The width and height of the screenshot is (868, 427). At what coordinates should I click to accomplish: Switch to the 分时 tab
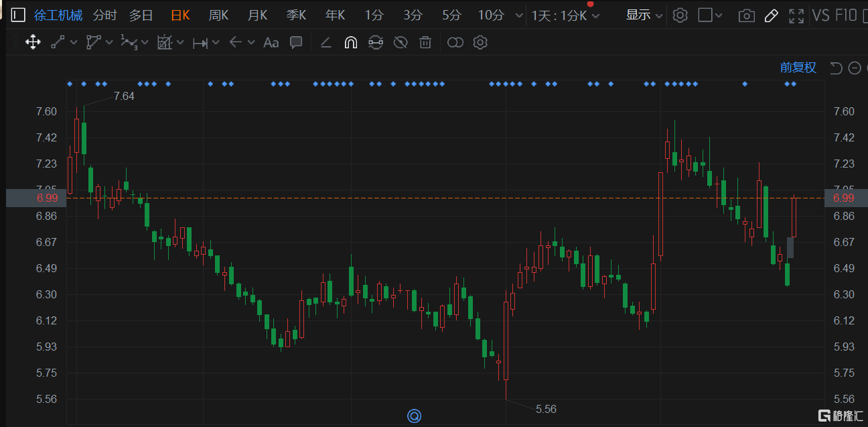point(104,15)
